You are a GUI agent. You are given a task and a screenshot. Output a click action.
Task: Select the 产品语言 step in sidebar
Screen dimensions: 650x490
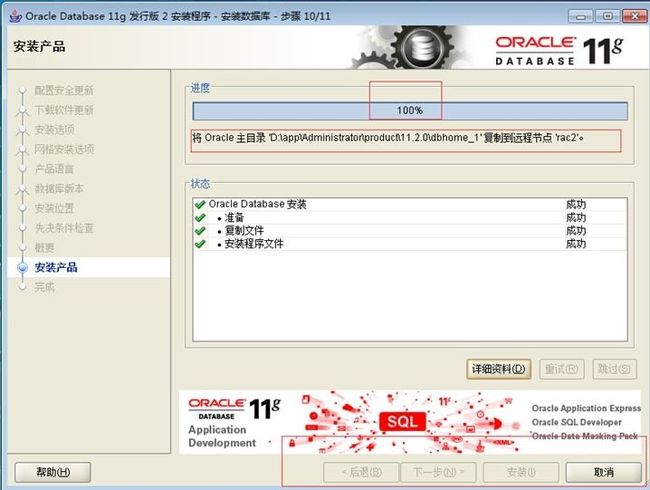tap(54, 169)
